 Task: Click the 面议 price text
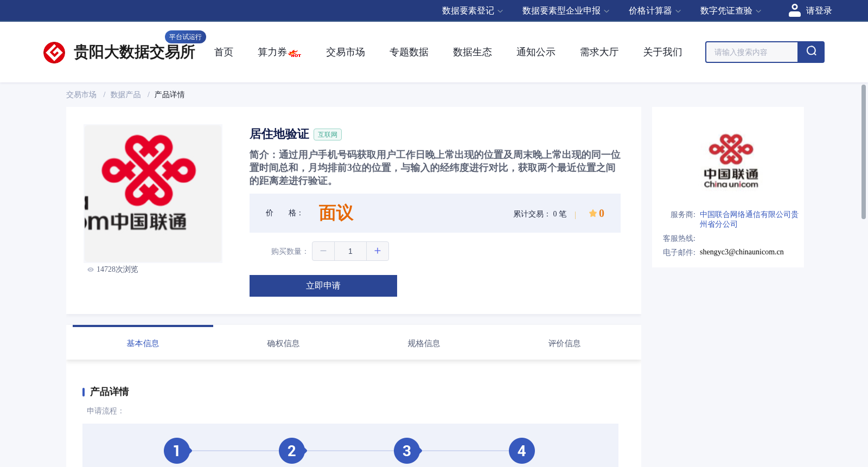click(x=336, y=213)
